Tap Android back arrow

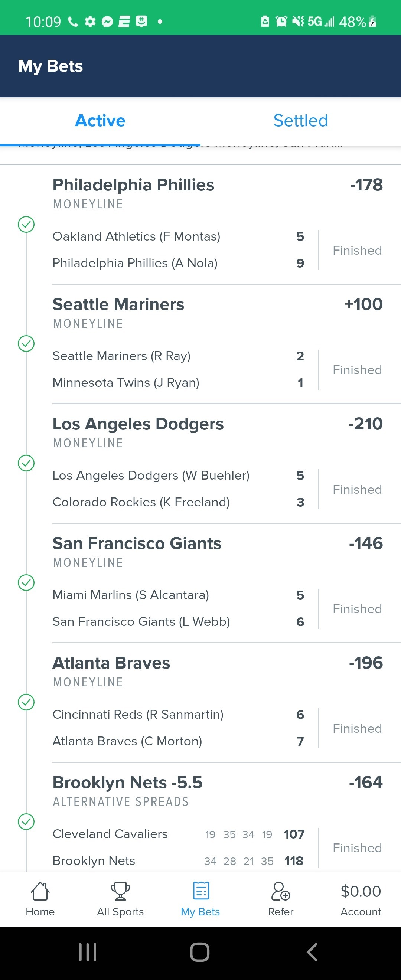pyautogui.click(x=312, y=952)
